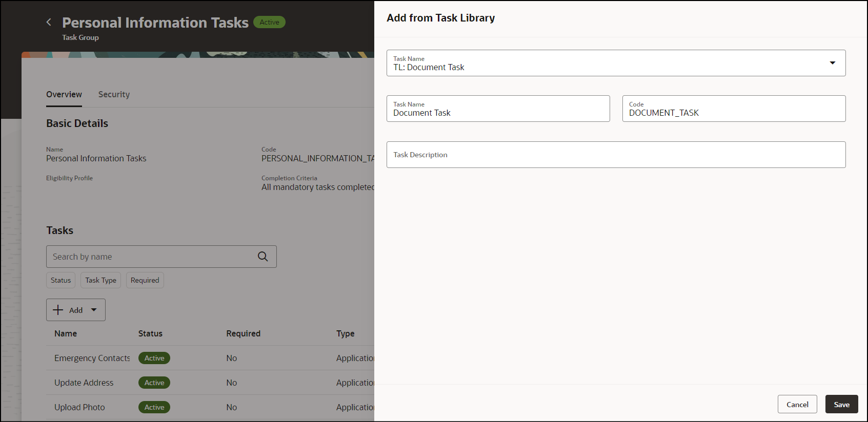Click the Name column header
This screenshot has width=868, height=422.
[x=66, y=333]
